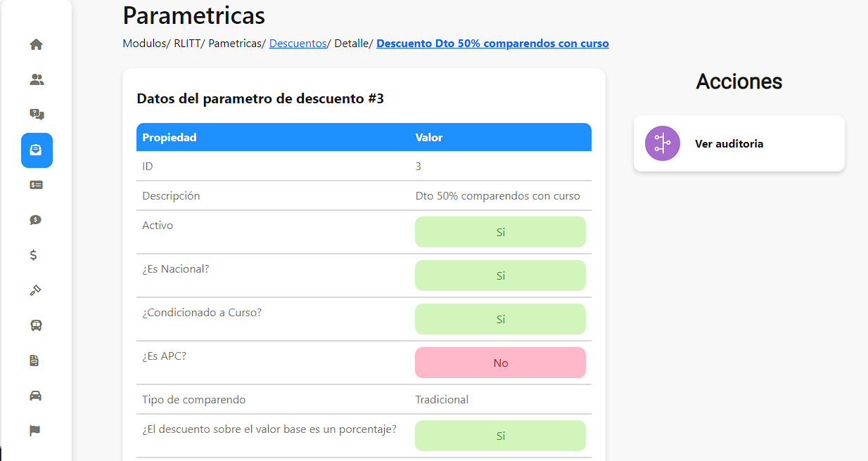This screenshot has width=868, height=461.
Task: Click the highlighted blue envelope sidebar icon
Action: (x=37, y=150)
